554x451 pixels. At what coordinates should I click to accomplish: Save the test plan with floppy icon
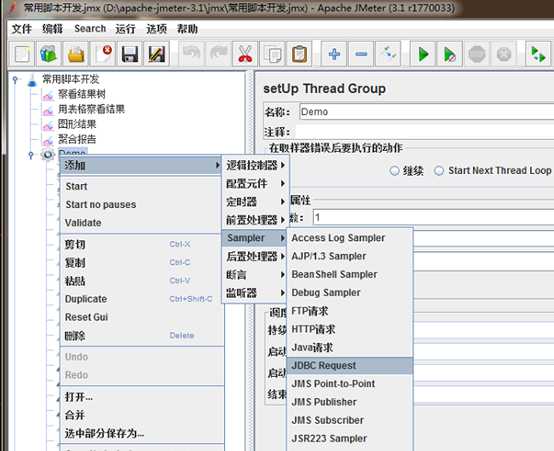[130, 54]
